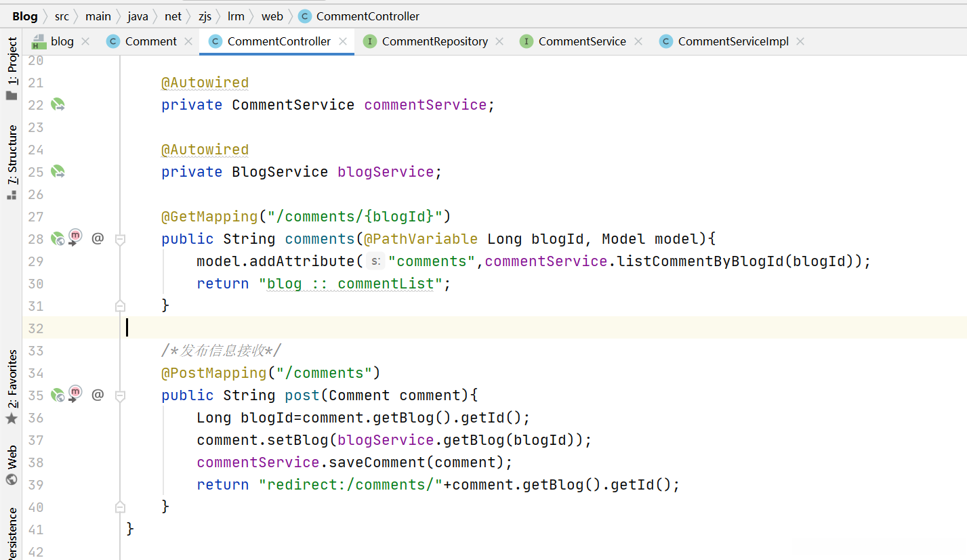Click the web endpoint gutter icon on line 28

pos(58,238)
